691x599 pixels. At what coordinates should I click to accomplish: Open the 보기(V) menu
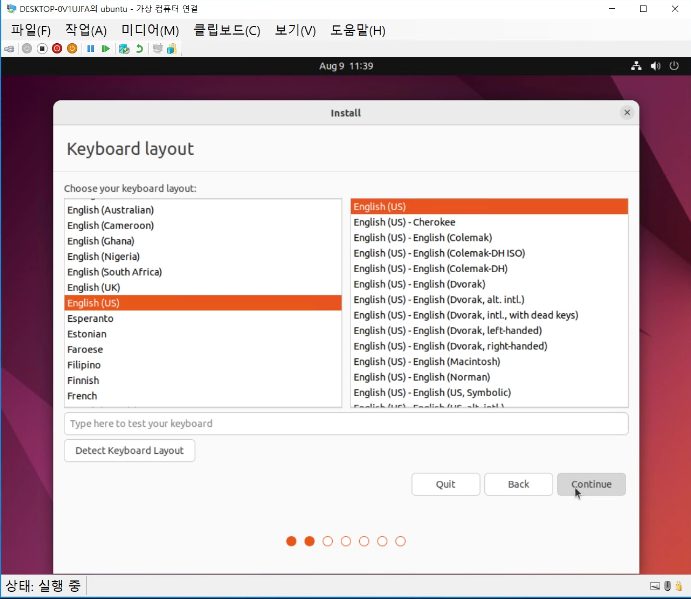[295, 30]
